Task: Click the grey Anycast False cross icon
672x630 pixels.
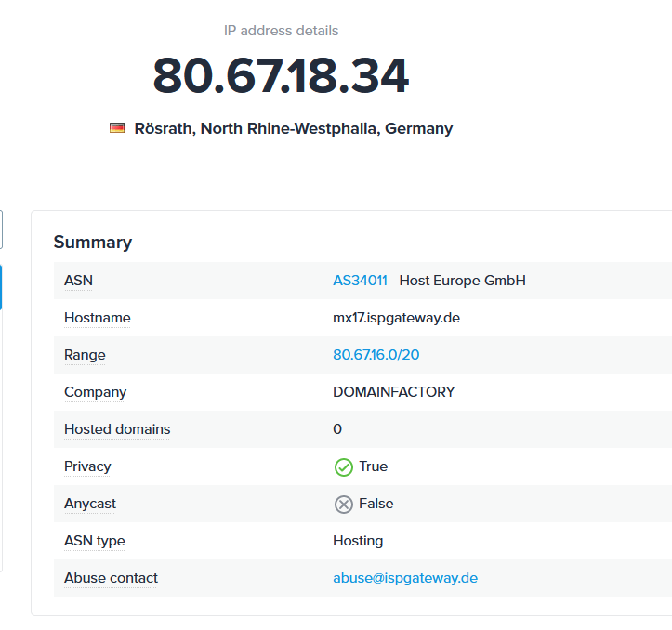Action: click(x=343, y=504)
